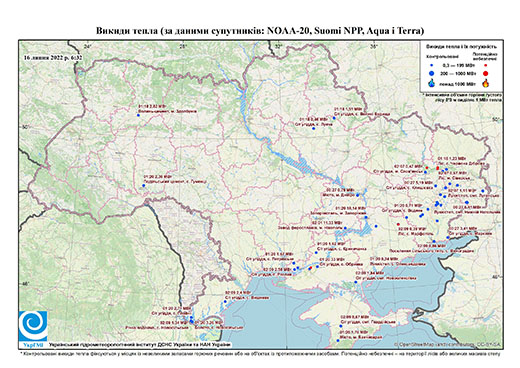
Task: Open the OpenStreetMap contributors attribution
Action: pyautogui.click(x=447, y=344)
